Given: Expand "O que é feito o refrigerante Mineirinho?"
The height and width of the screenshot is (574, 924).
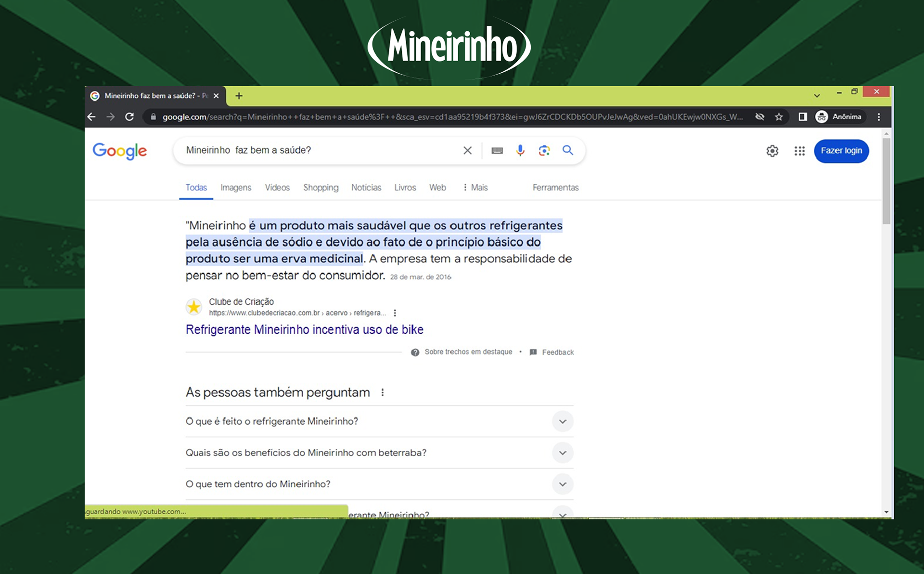Looking at the screenshot, I should tap(562, 421).
